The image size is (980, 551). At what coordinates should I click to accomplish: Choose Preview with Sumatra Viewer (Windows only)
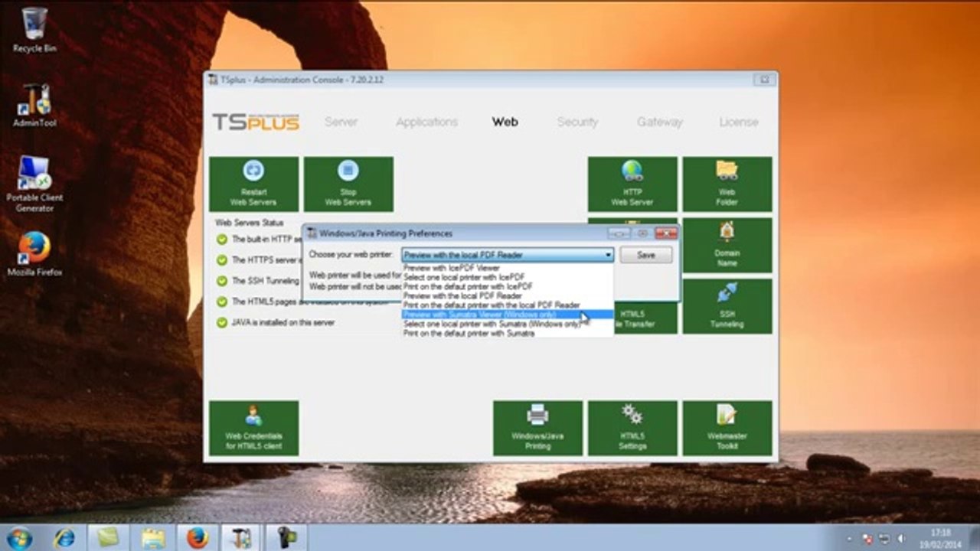pos(508,315)
